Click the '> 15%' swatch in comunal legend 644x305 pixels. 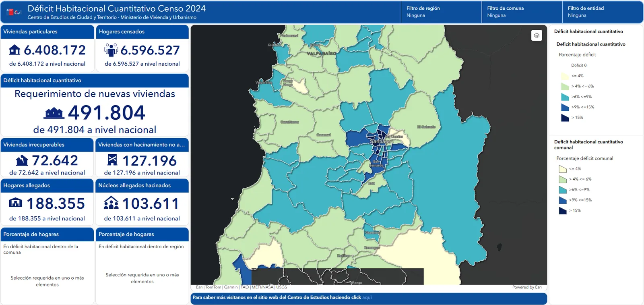pyautogui.click(x=563, y=211)
